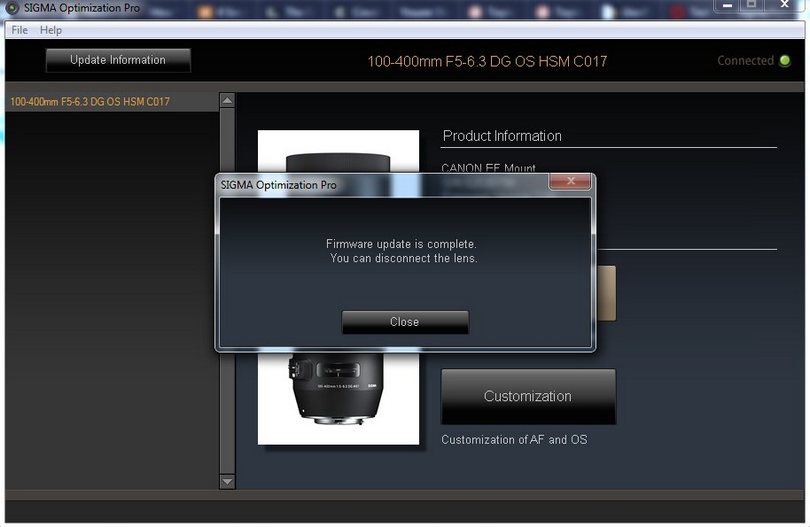Open the Customization section
Image resolution: width=810 pixels, height=527 pixels.
coord(528,396)
